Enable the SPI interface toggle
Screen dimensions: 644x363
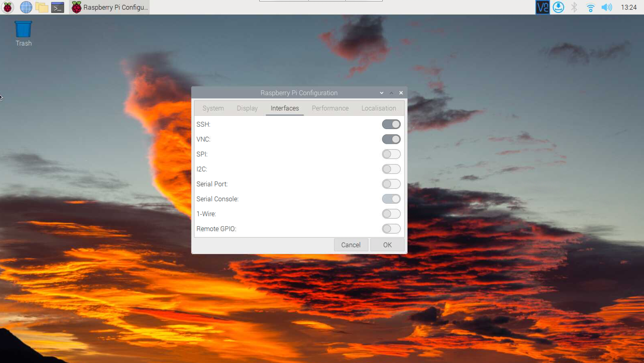pyautogui.click(x=391, y=154)
